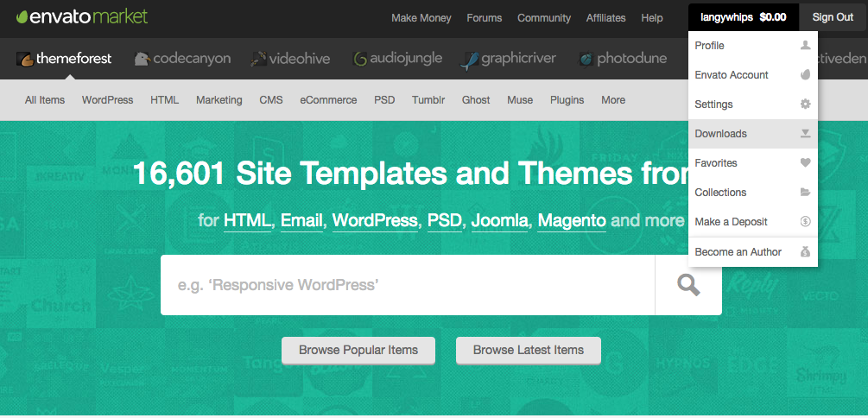Open the eCommerce category tab
This screenshot has width=868, height=418.
click(329, 100)
